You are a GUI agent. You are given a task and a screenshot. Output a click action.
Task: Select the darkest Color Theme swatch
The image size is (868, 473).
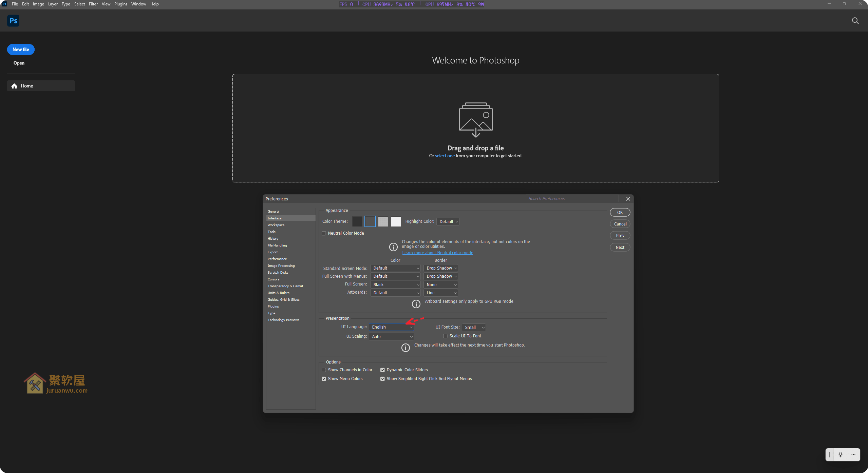tap(357, 221)
